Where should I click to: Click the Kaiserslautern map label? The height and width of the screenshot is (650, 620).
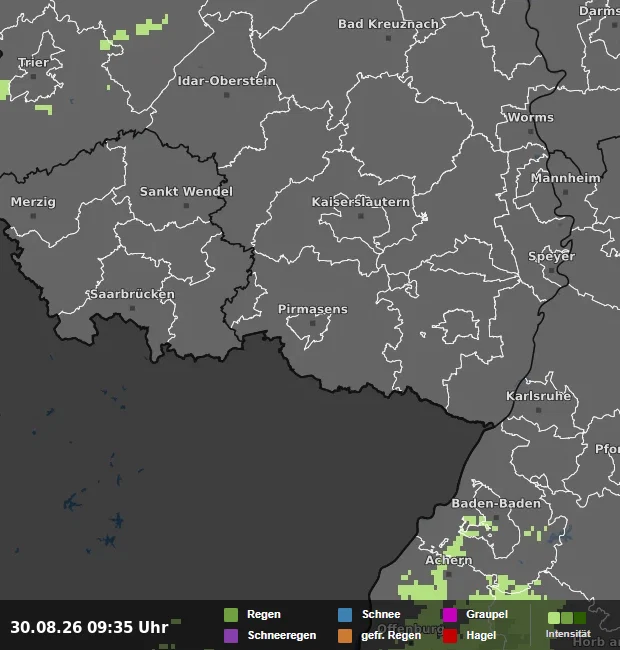[x=361, y=202]
